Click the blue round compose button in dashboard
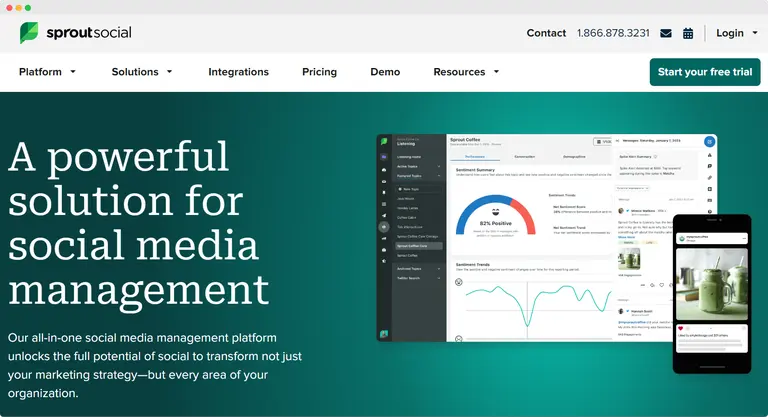Image resolution: width=768 pixels, height=417 pixels. pyautogui.click(x=710, y=142)
